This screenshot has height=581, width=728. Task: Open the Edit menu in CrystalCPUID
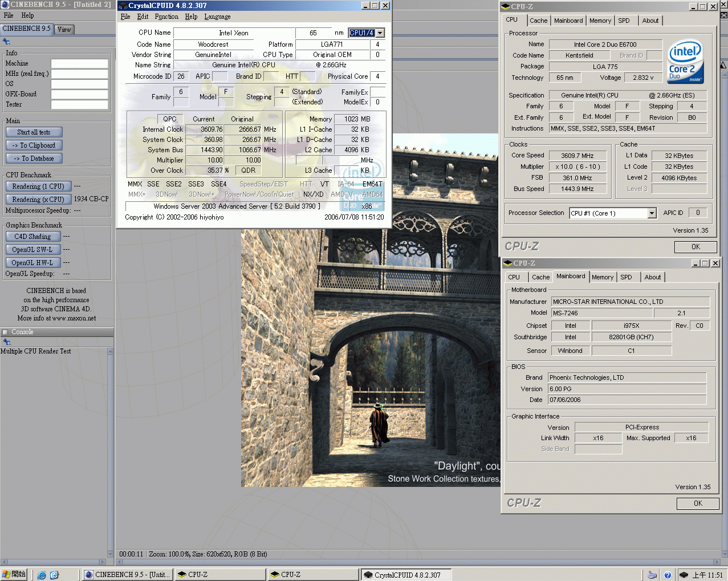coord(143,17)
